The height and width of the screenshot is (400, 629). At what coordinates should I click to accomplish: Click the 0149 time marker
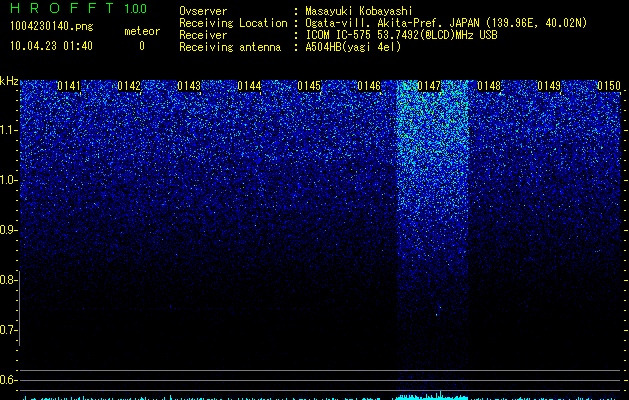pos(549,86)
